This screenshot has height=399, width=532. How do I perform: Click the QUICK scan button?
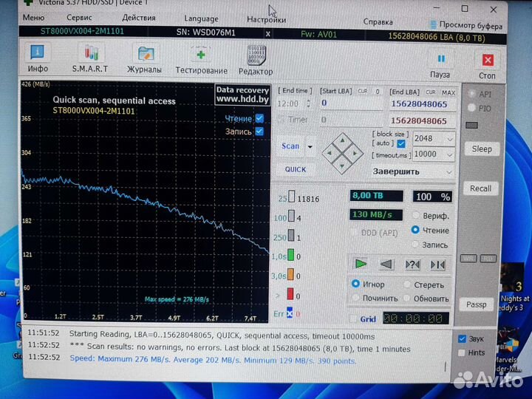(x=295, y=169)
